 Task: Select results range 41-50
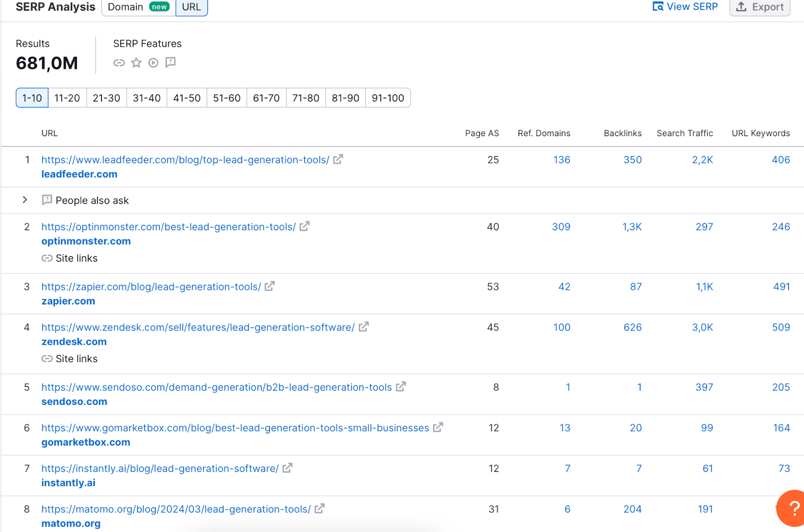tap(187, 98)
